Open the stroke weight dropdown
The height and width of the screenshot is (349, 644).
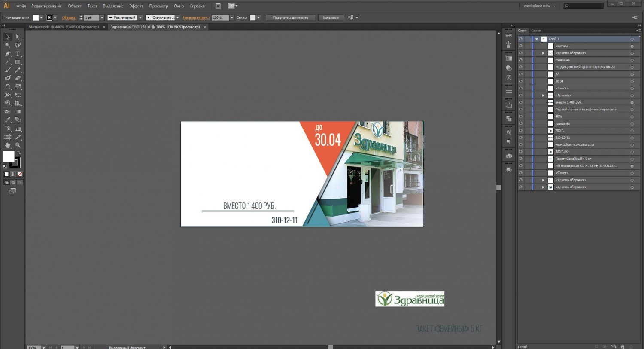coord(102,18)
